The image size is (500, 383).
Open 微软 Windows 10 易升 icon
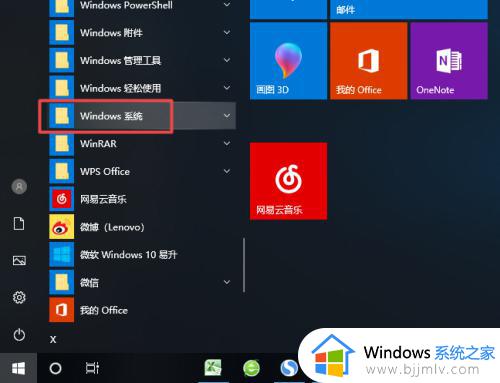point(62,255)
